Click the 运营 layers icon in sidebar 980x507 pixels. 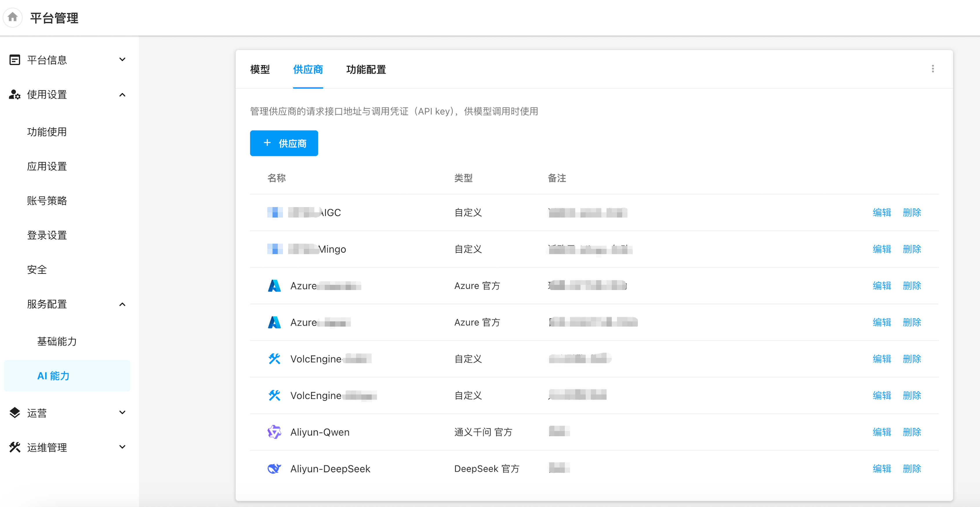pos(14,413)
